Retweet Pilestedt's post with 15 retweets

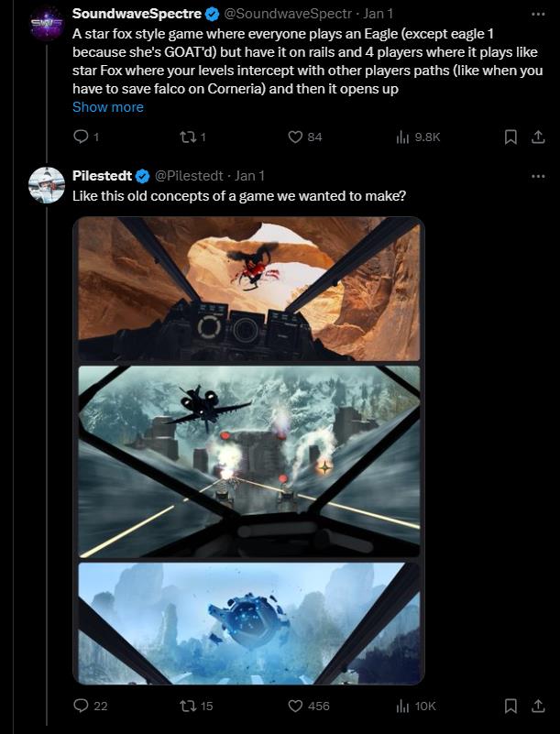click(x=185, y=706)
